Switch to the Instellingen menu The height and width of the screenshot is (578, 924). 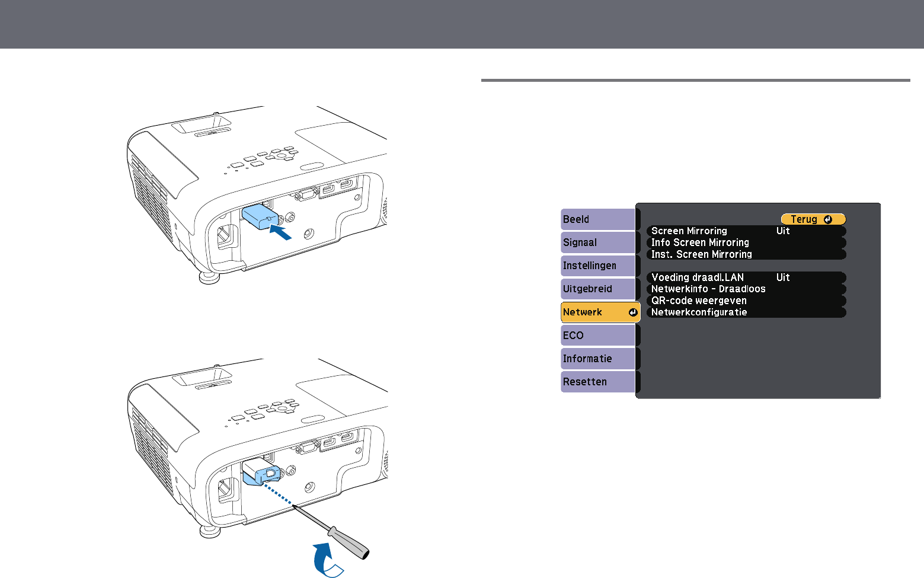[x=597, y=266]
